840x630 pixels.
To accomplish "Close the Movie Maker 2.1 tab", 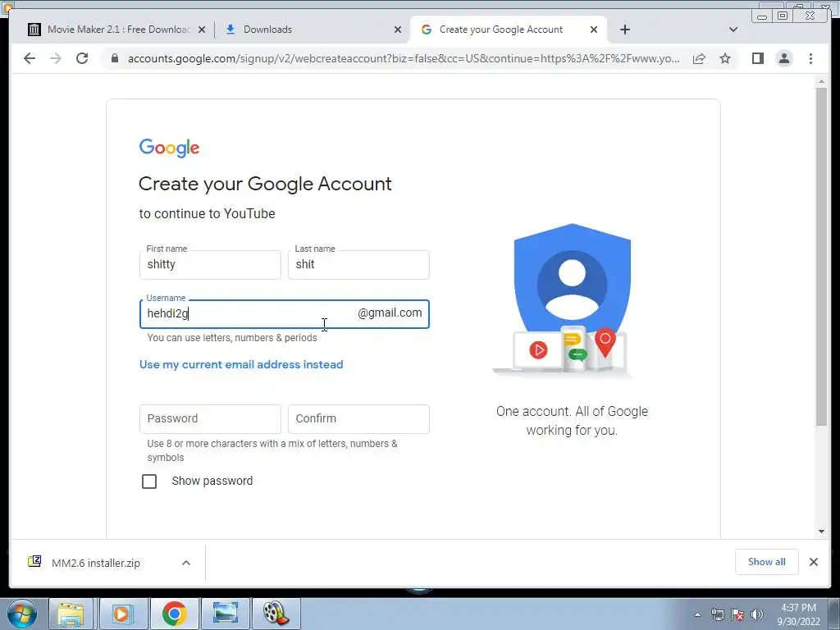I will (202, 30).
